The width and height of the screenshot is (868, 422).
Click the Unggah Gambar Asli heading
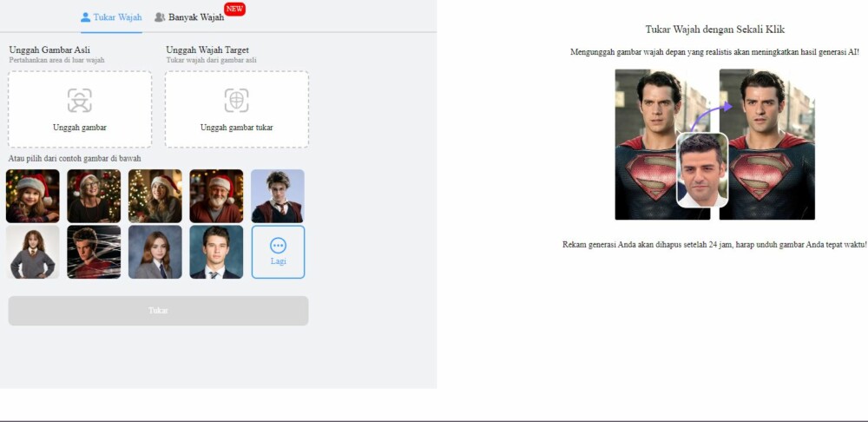pos(49,49)
